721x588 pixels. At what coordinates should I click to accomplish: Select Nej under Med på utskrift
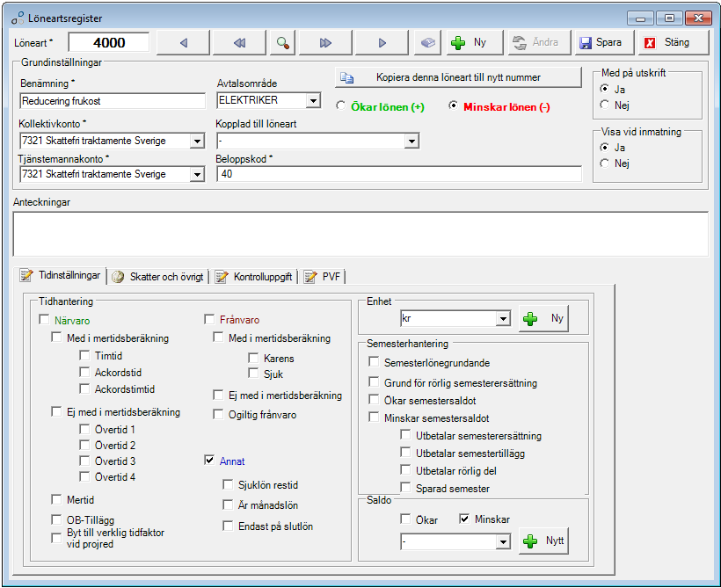click(605, 105)
